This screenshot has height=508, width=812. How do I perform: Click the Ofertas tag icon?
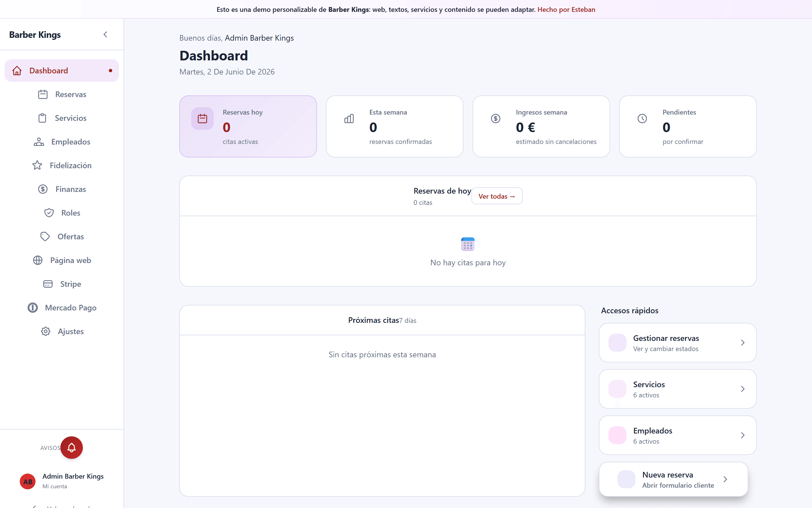click(x=45, y=237)
